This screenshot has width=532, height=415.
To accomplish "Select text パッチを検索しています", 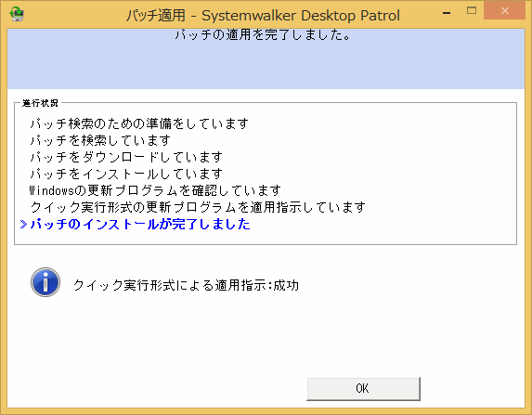I will click(100, 140).
